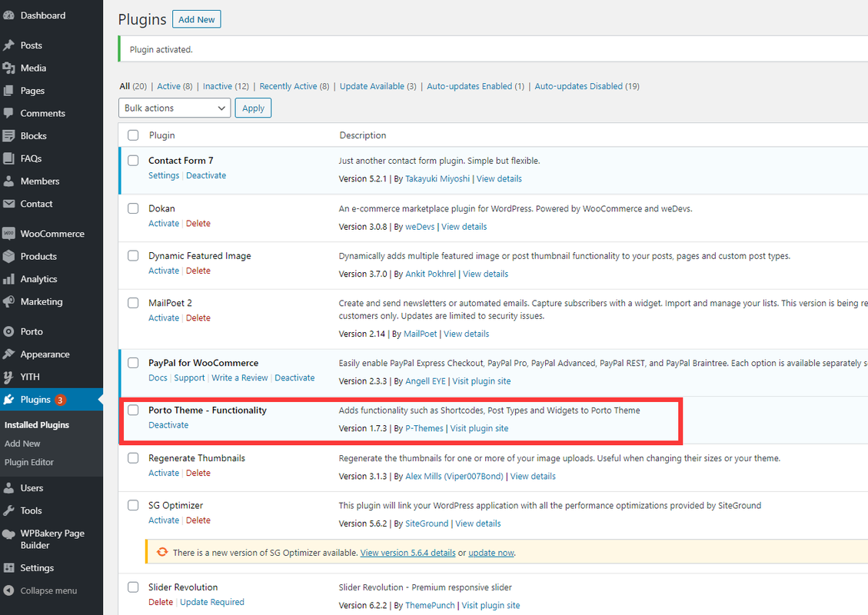The height and width of the screenshot is (615, 868).
Task: Click the Dashboard gauge icon
Action: tap(9, 15)
